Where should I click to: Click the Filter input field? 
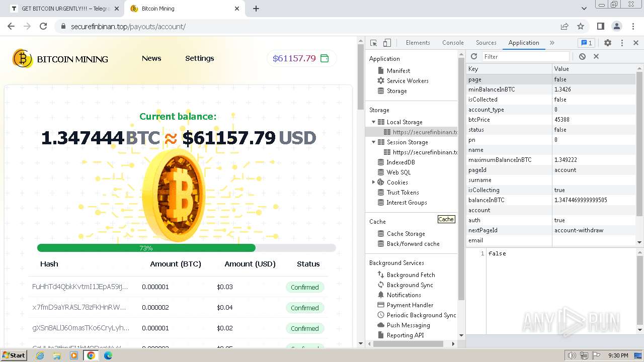click(526, 57)
